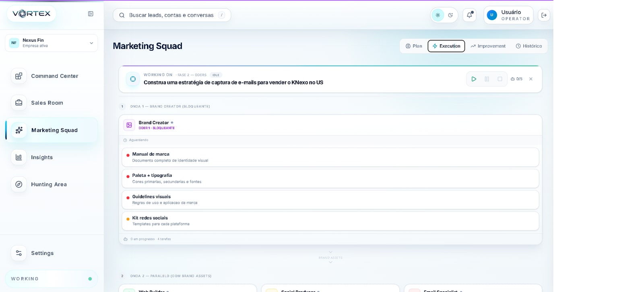Dismiss the working-on banner
The height and width of the screenshot is (292, 644).
(x=531, y=79)
